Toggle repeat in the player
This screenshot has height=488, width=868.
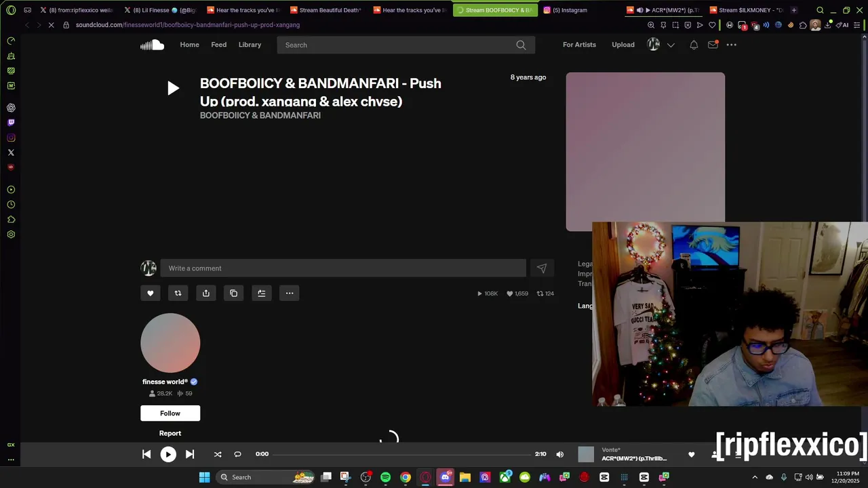[x=237, y=454]
